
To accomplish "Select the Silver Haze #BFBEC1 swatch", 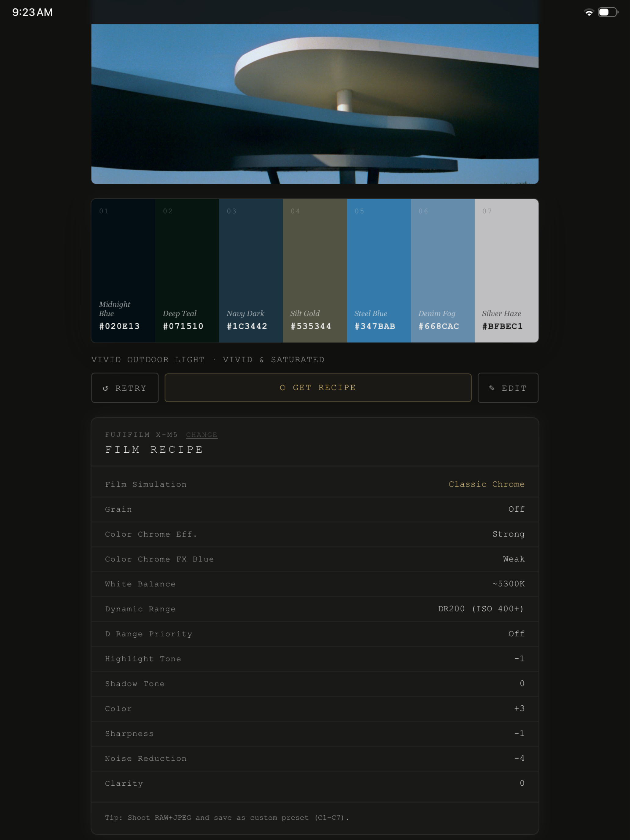I will [506, 270].
